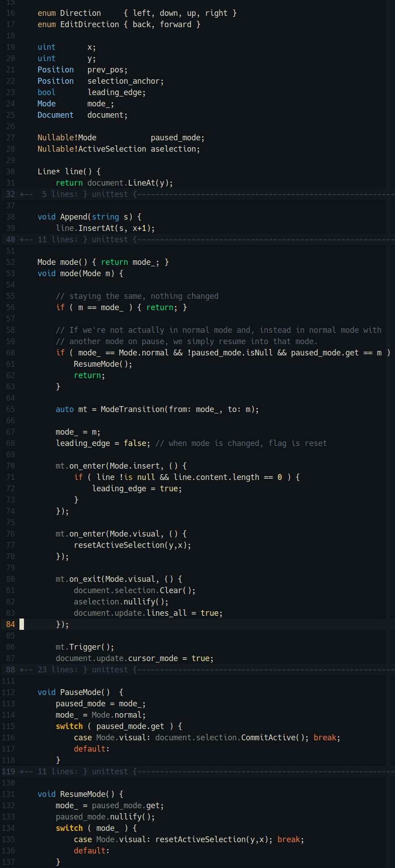The image size is (395, 868).
Task: Click 'document.selection.CommitActive();' call
Action: coord(232,738)
